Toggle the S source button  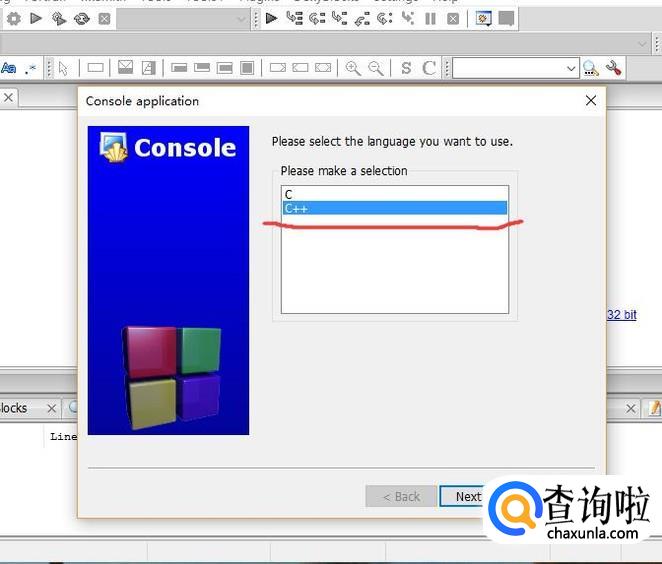click(x=406, y=68)
